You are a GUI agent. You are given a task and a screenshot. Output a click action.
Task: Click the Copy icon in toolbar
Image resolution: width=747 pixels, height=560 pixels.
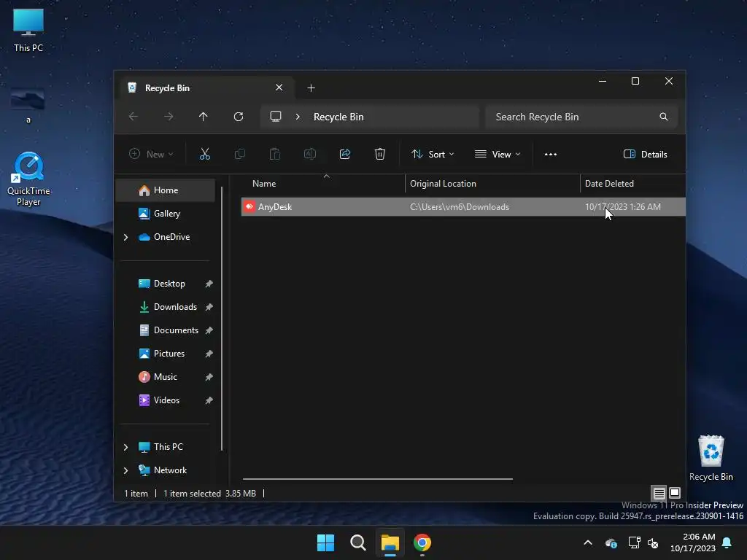pos(239,154)
